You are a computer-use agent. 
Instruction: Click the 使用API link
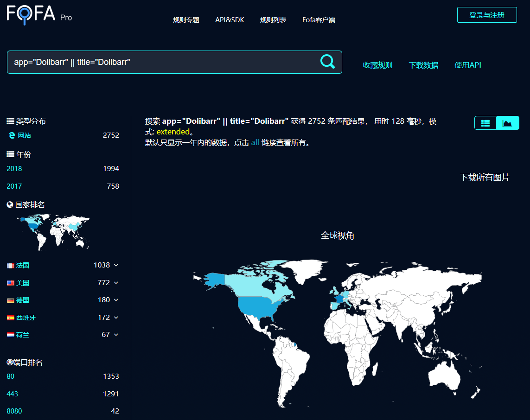point(468,65)
